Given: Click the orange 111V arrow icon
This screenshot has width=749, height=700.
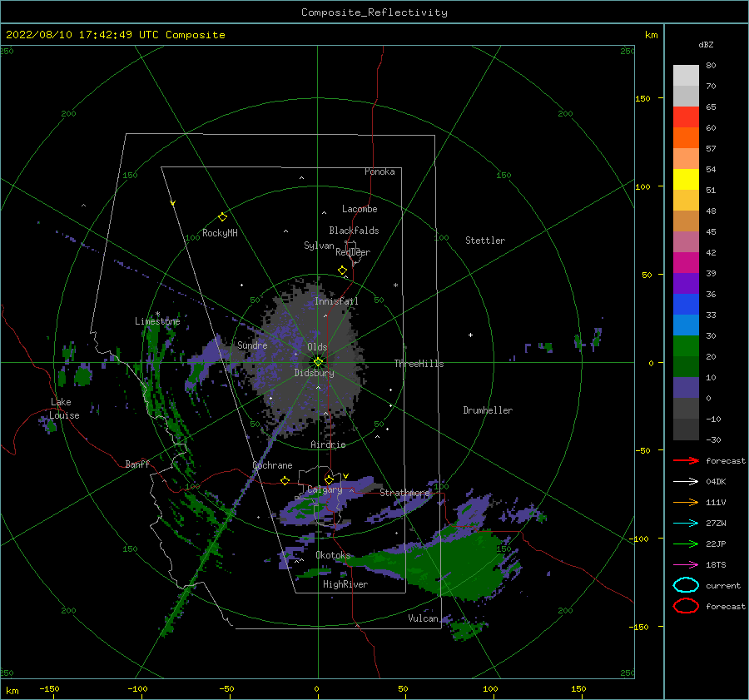Looking at the screenshot, I should (x=686, y=502).
